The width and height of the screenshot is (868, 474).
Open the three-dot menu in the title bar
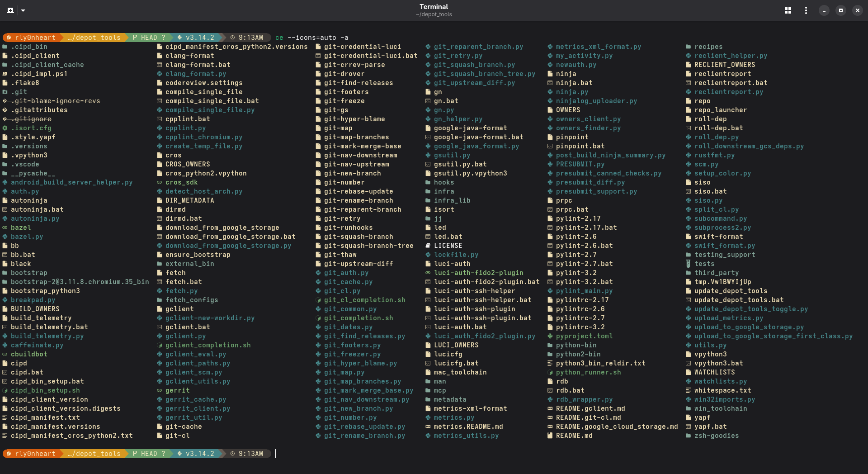click(805, 10)
